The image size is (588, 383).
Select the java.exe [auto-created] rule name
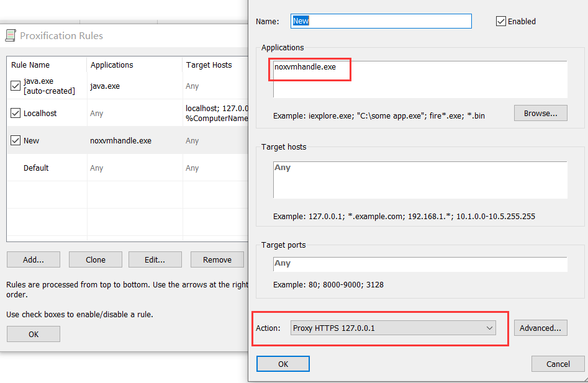tap(49, 86)
